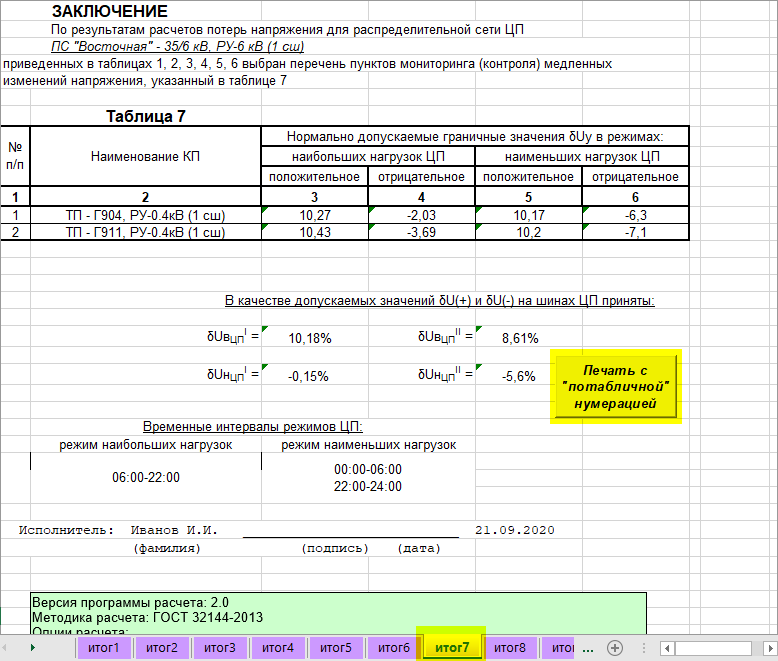Click the ЗАКЛЮЧЕНИЕ heading

pyautogui.click(x=110, y=11)
